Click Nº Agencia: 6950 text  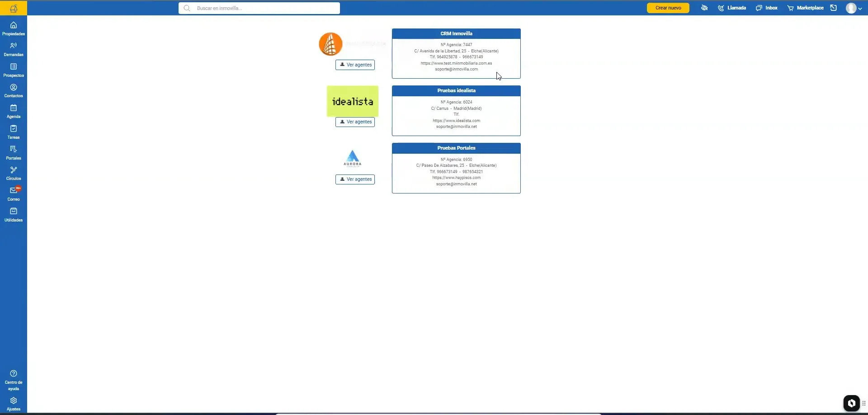[456, 160]
